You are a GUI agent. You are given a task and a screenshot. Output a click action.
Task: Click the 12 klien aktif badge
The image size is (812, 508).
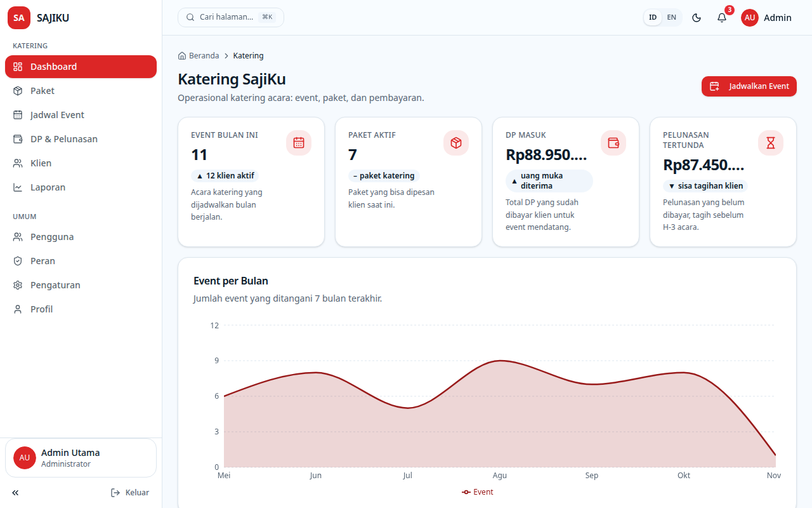tap(225, 176)
